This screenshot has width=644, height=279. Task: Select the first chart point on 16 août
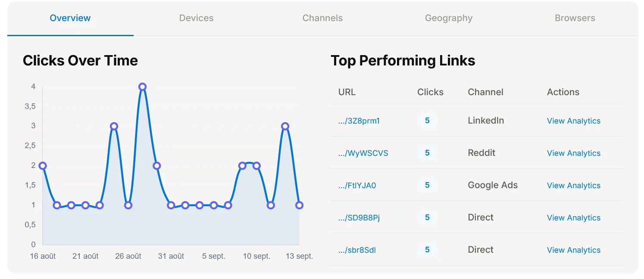pos(43,166)
